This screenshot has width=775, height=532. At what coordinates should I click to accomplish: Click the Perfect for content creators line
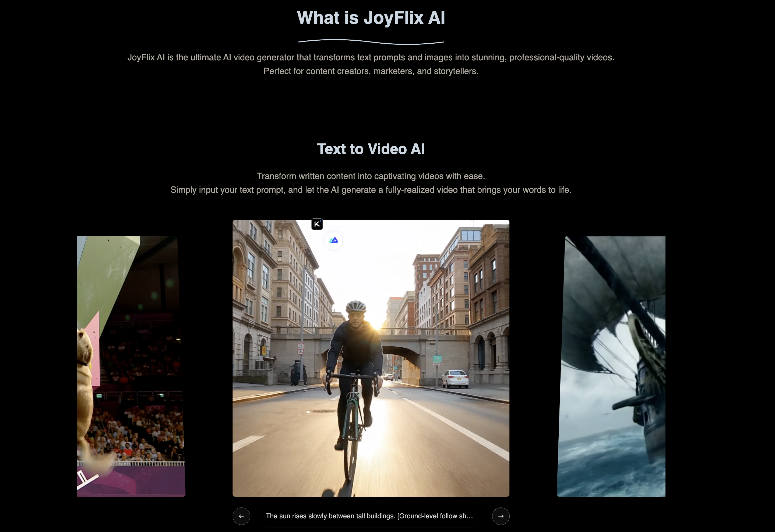[x=371, y=71]
